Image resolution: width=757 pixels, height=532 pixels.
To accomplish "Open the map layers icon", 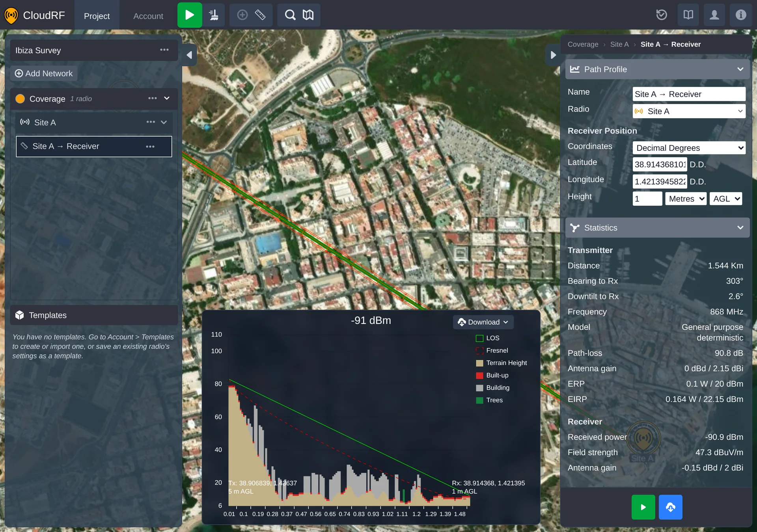I will pyautogui.click(x=308, y=15).
